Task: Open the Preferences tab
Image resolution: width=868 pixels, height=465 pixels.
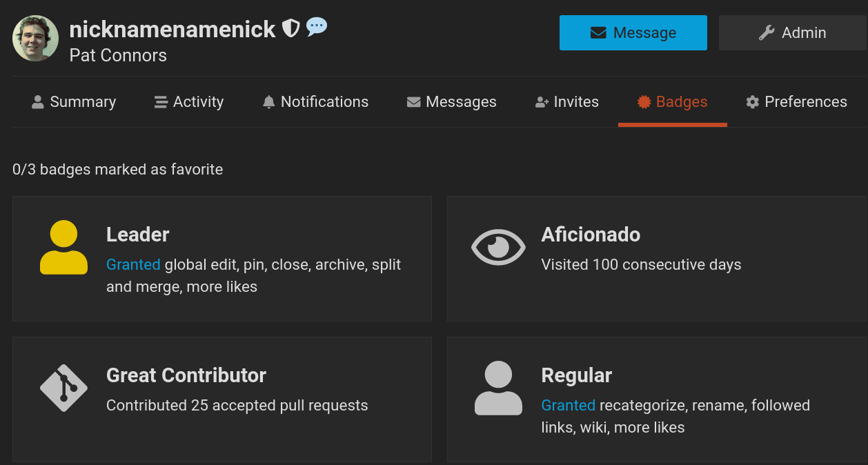Action: [796, 102]
